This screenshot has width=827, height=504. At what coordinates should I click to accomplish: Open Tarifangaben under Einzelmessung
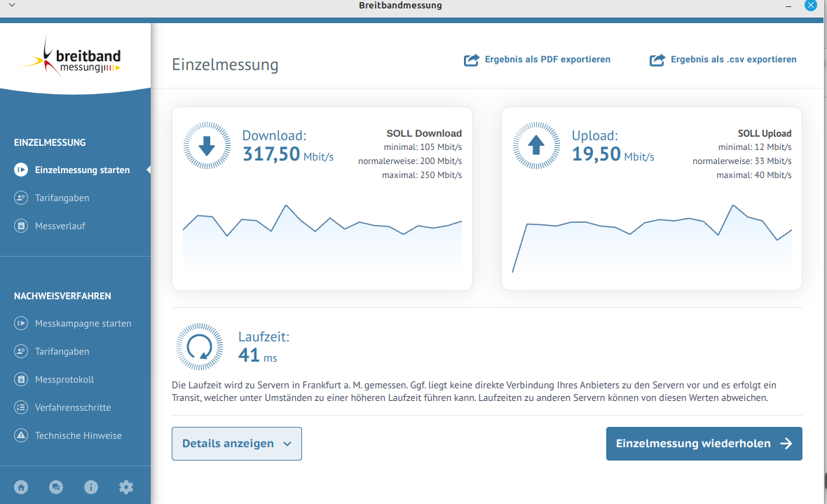click(62, 198)
